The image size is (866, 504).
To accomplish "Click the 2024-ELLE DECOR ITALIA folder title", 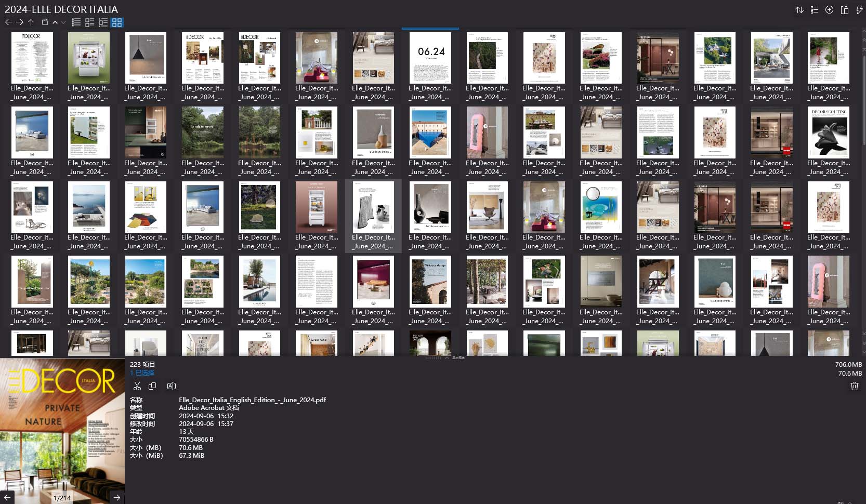I will 61,9.
